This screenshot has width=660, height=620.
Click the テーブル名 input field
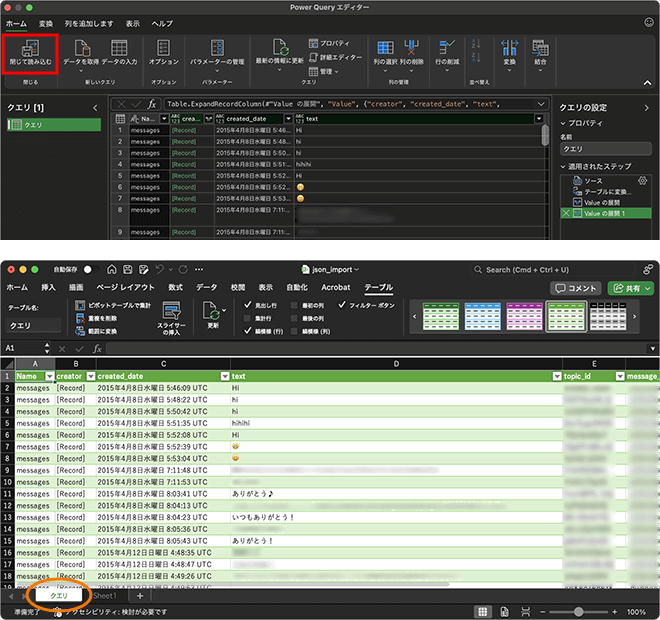pos(34,326)
